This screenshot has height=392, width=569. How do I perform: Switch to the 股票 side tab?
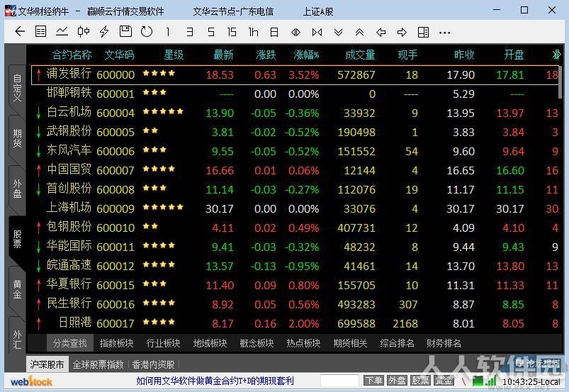[x=17, y=239]
